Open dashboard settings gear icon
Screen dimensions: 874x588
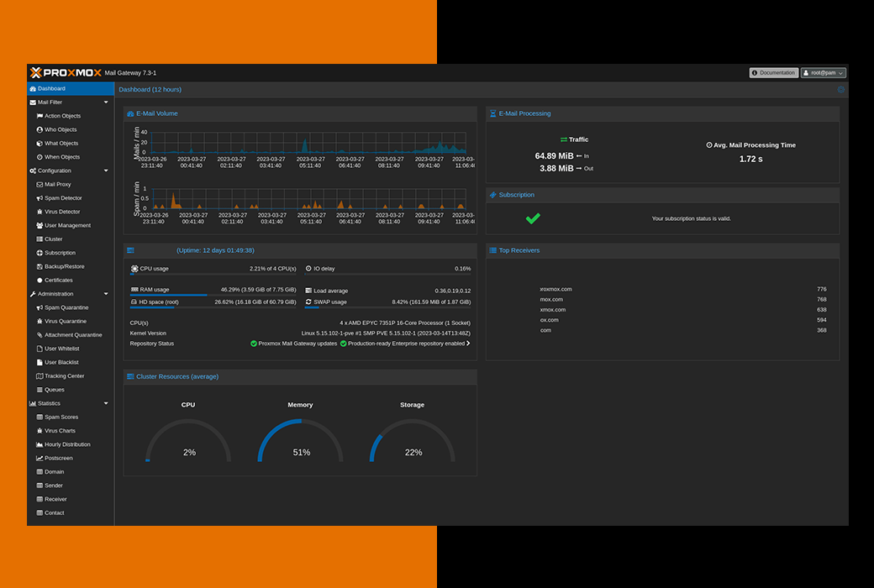pyautogui.click(x=841, y=90)
